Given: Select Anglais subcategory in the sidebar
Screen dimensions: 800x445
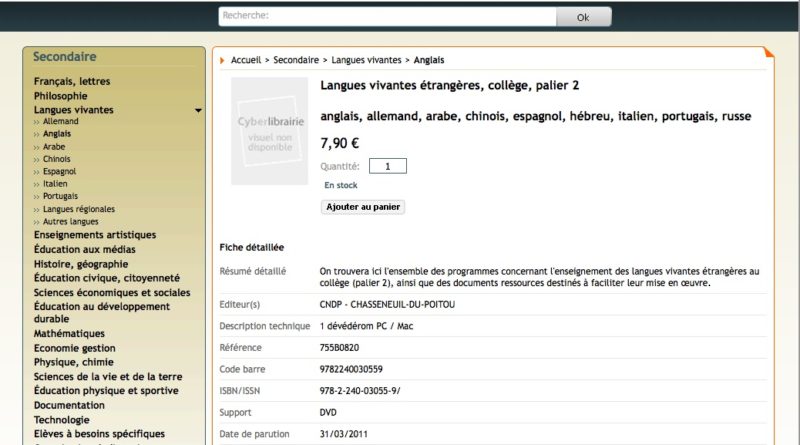Looking at the screenshot, I should [57, 134].
